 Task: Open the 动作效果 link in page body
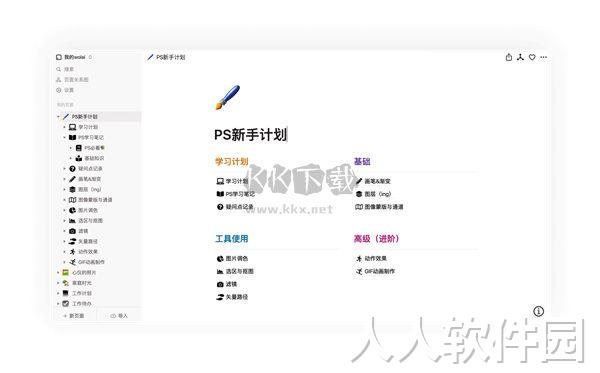371,259
